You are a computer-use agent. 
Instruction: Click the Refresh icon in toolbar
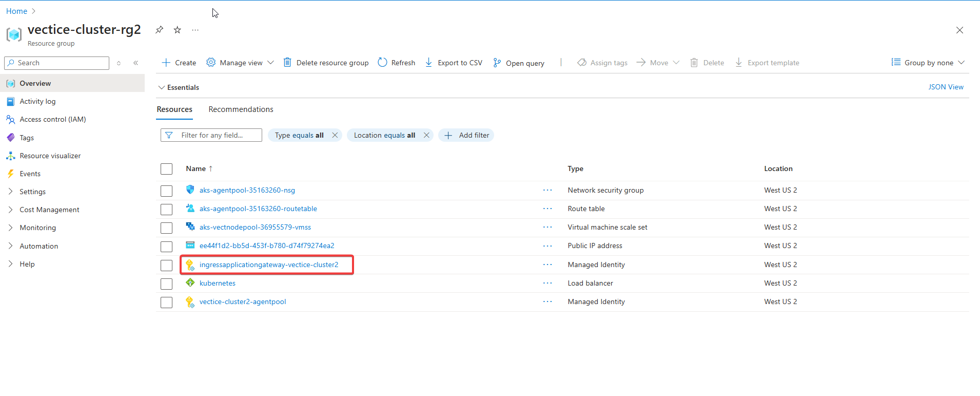[382, 63]
